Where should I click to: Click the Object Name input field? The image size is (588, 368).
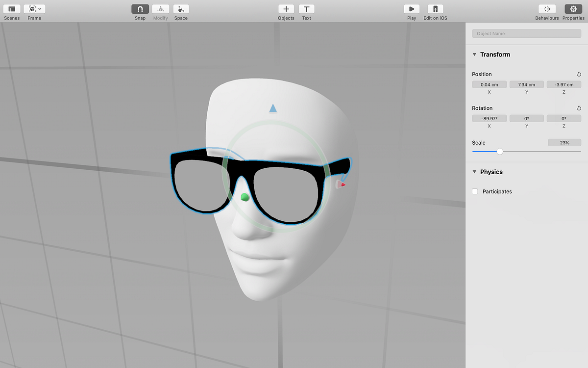click(x=526, y=33)
